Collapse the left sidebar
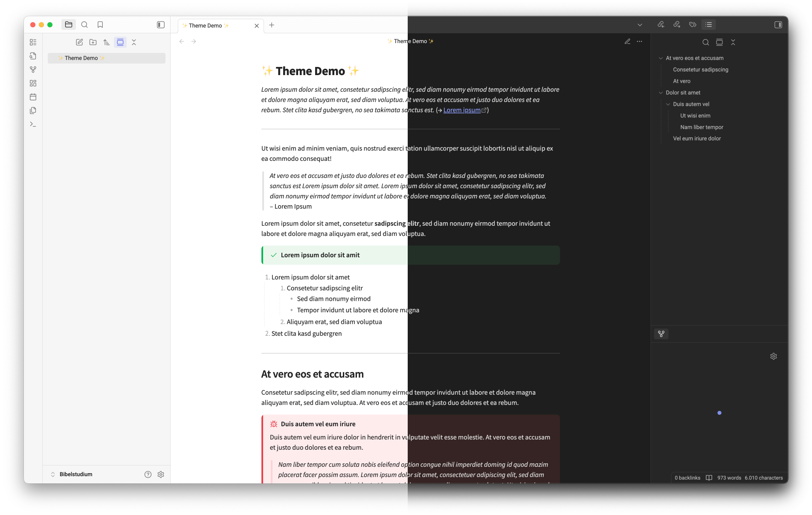Image resolution: width=812 pixels, height=515 pixels. click(161, 25)
